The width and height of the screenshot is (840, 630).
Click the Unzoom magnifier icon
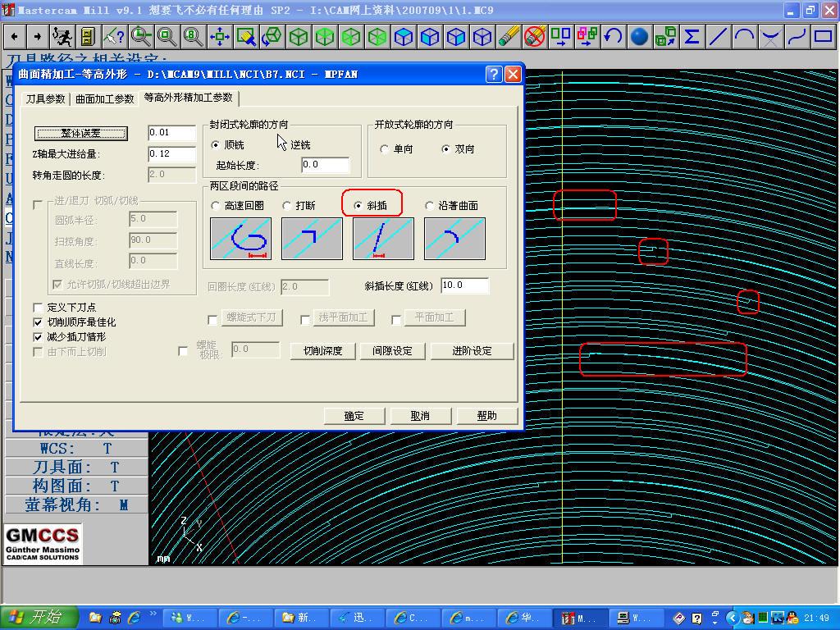(x=141, y=36)
